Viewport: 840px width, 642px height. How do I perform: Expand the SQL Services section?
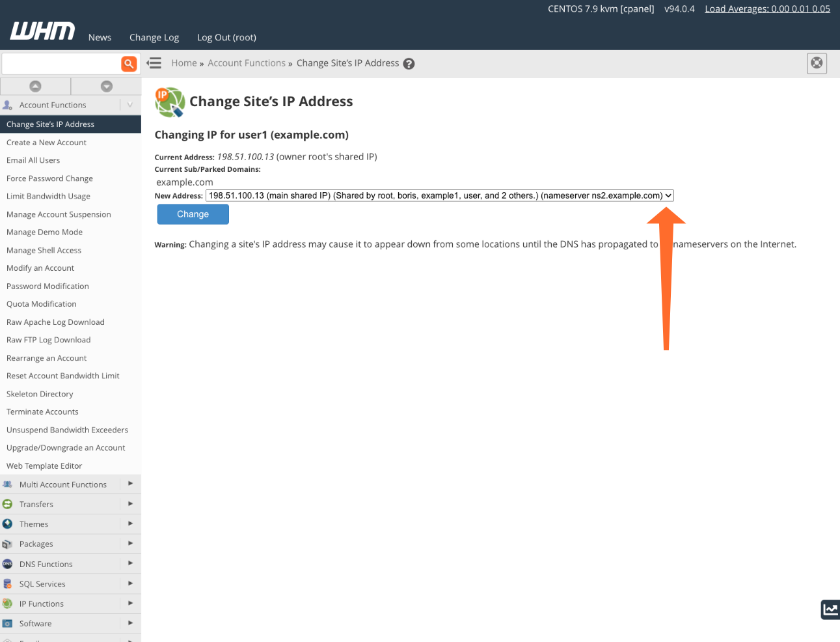(130, 583)
